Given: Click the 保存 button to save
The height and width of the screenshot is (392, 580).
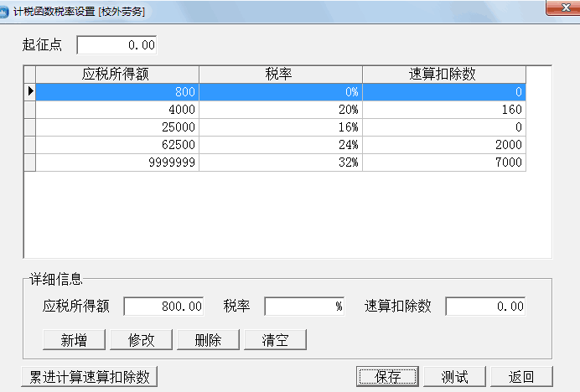Looking at the screenshot, I should pyautogui.click(x=387, y=377).
